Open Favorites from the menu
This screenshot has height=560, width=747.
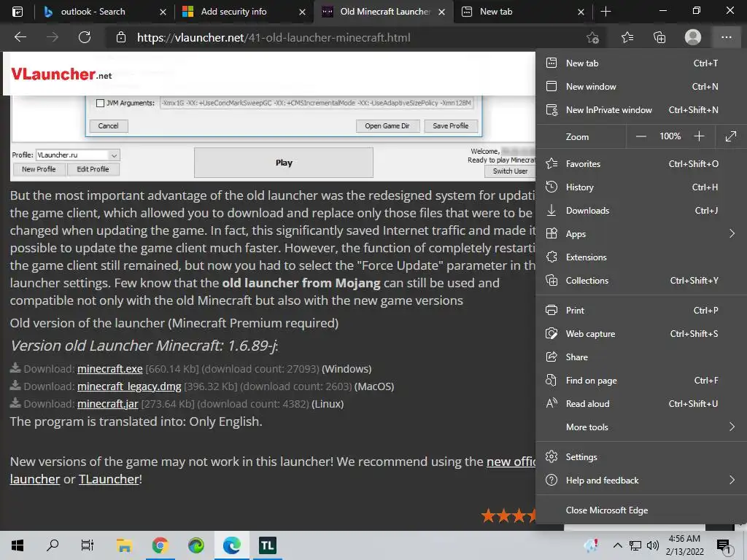pos(641,163)
